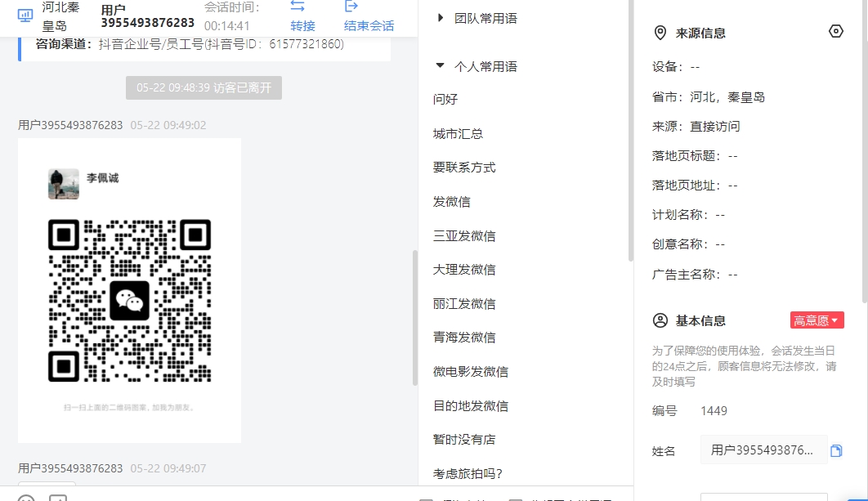868x501 pixels.
Task: Expand the 团队常用语 group
Action: tap(440, 18)
